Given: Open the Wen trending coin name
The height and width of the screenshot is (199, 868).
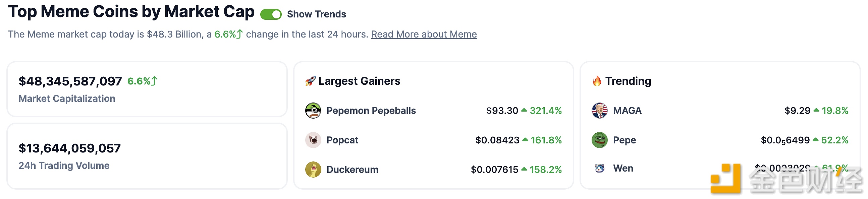Looking at the screenshot, I should point(623,168).
